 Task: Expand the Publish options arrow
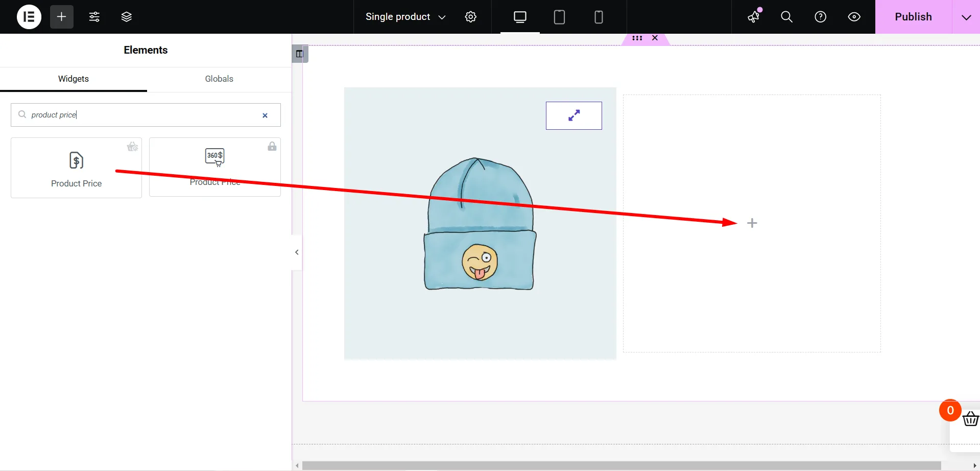[966, 17]
